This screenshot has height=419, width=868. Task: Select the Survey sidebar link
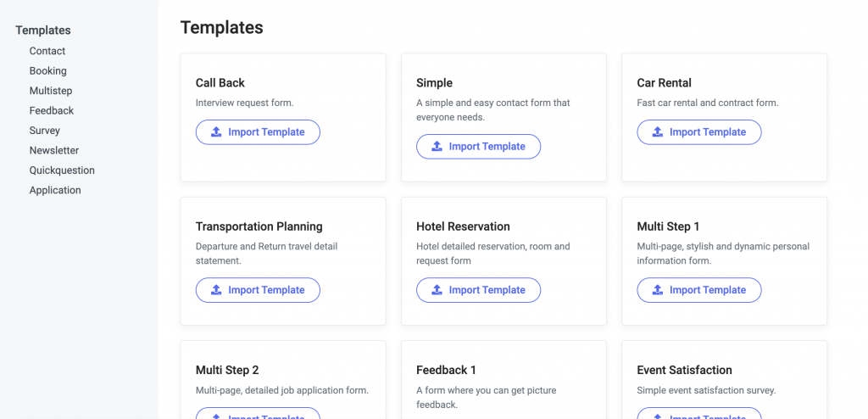pyautogui.click(x=44, y=131)
